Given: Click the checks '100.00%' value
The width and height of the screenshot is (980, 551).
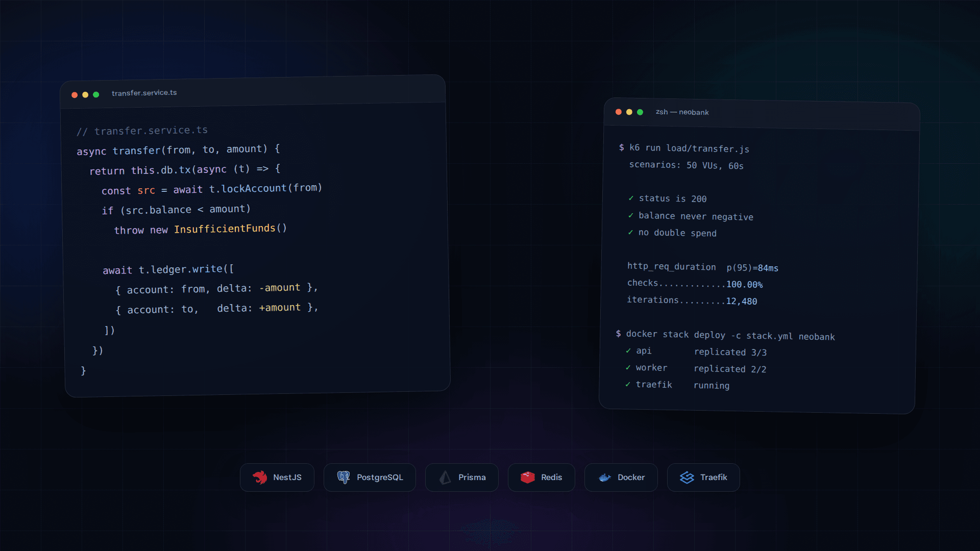Looking at the screenshot, I should pos(745,285).
